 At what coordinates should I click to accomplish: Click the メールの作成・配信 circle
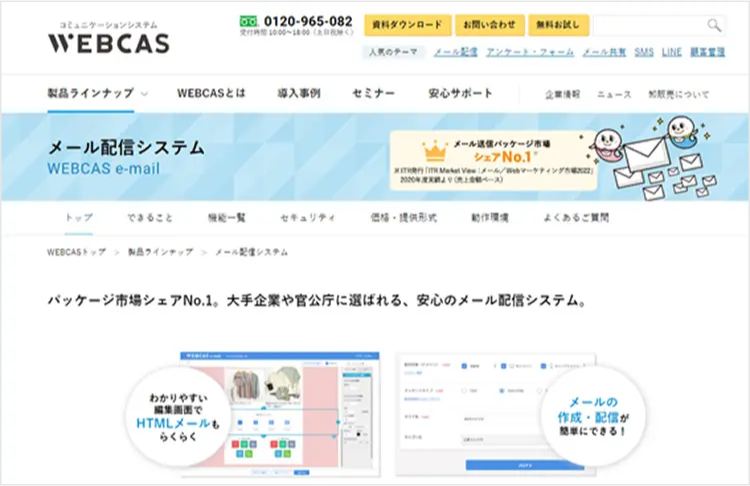(593, 416)
